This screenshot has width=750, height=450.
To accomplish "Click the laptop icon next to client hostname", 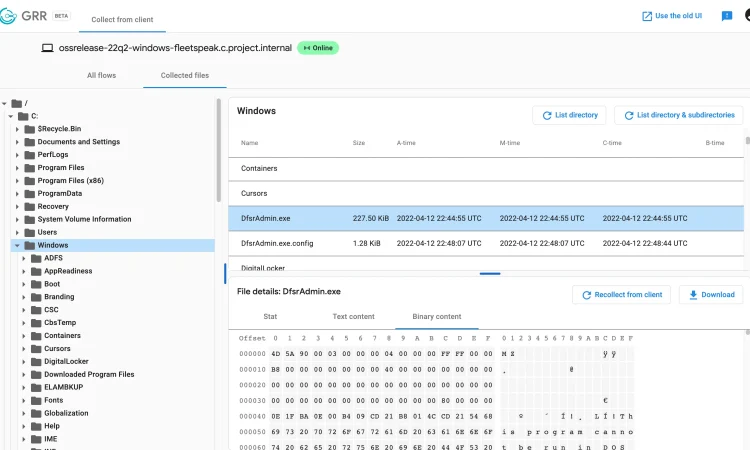I will [47, 48].
